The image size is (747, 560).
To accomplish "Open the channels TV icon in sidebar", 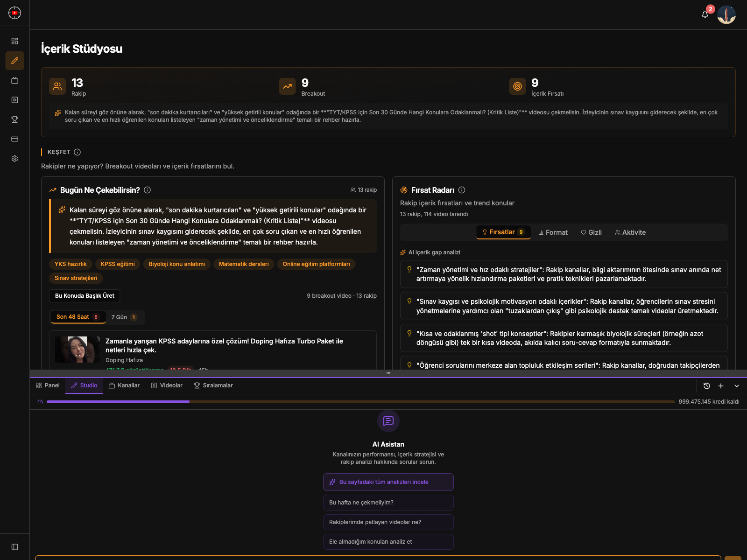I will tap(14, 80).
